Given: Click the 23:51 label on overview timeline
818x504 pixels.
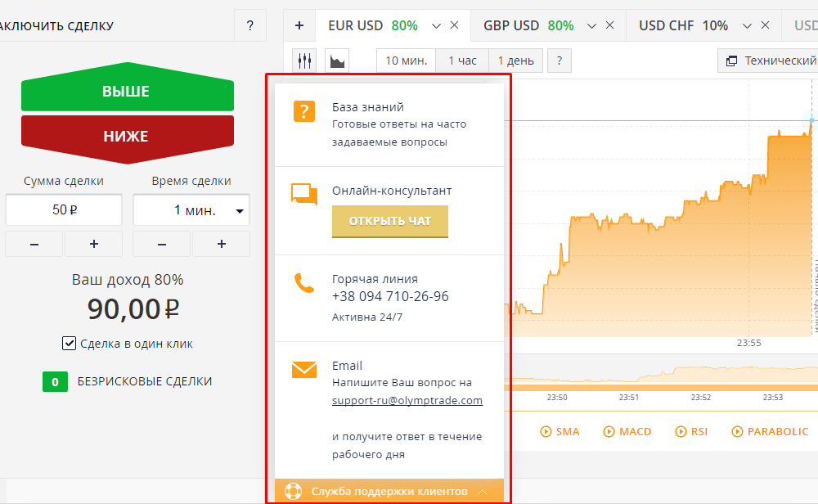Looking at the screenshot, I should coord(628,397).
